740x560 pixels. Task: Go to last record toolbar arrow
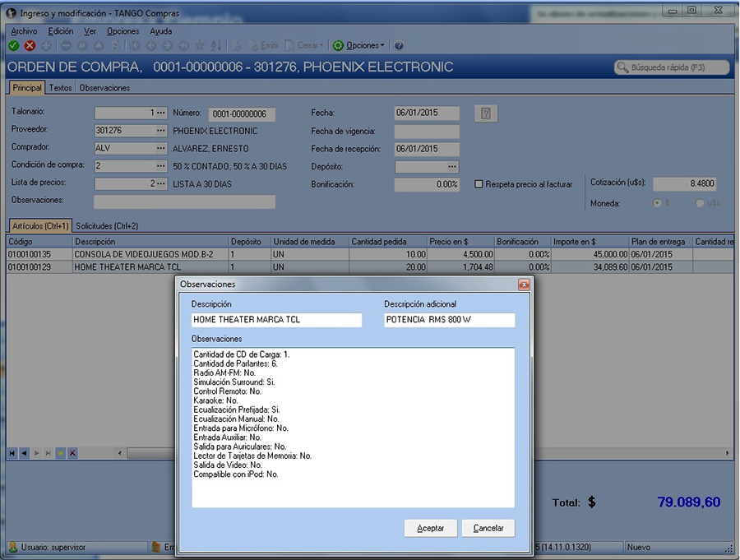[x=183, y=46]
